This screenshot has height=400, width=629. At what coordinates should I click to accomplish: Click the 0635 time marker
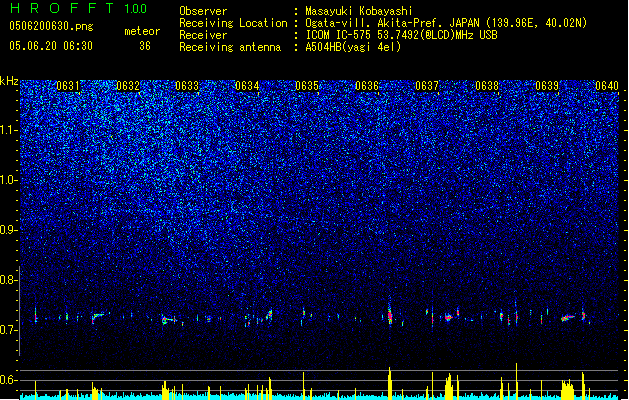307,86
